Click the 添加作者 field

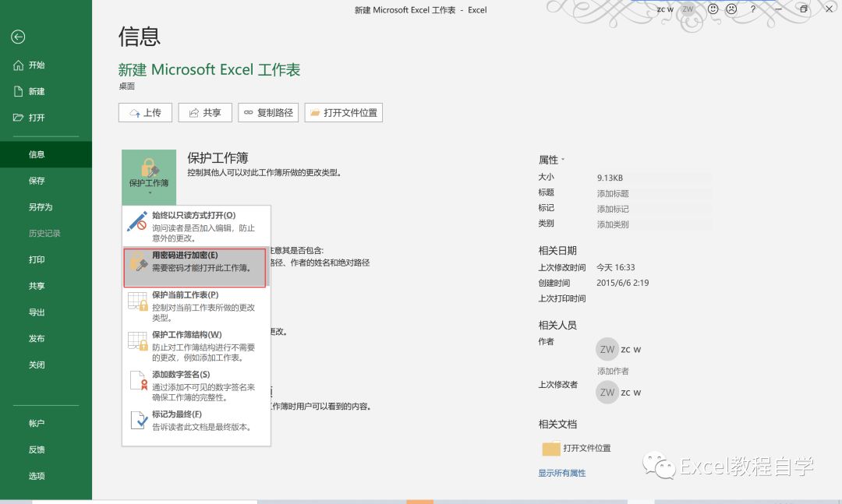pyautogui.click(x=613, y=372)
